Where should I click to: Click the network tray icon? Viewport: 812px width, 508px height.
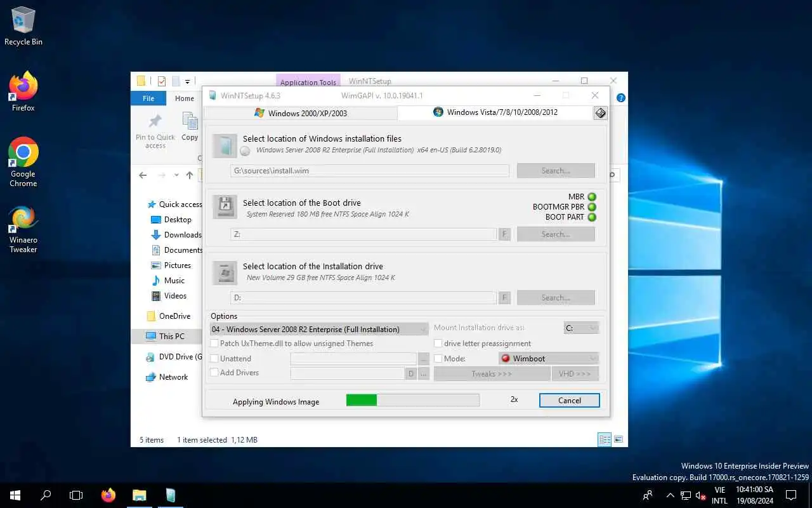(686, 495)
